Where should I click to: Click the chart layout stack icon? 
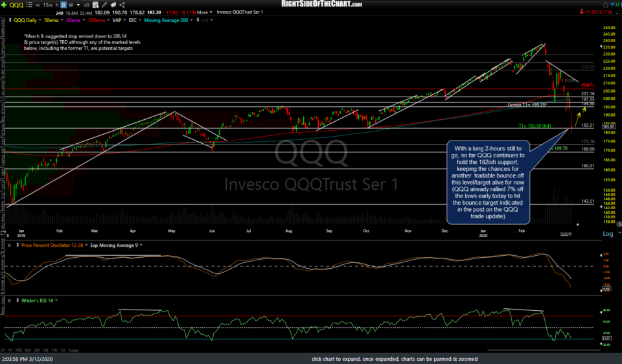pos(113,5)
